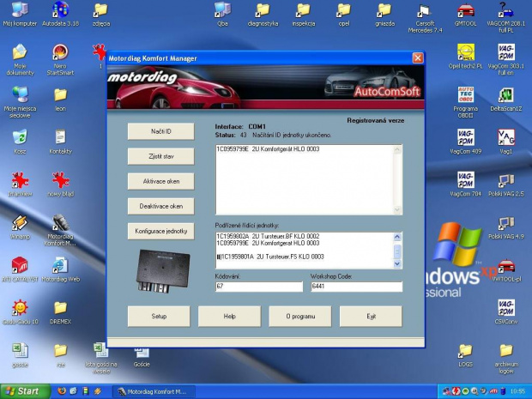Click down arrow of subordinate units list scrollbar
Screen dimensions: 532x399
coord(397,263)
